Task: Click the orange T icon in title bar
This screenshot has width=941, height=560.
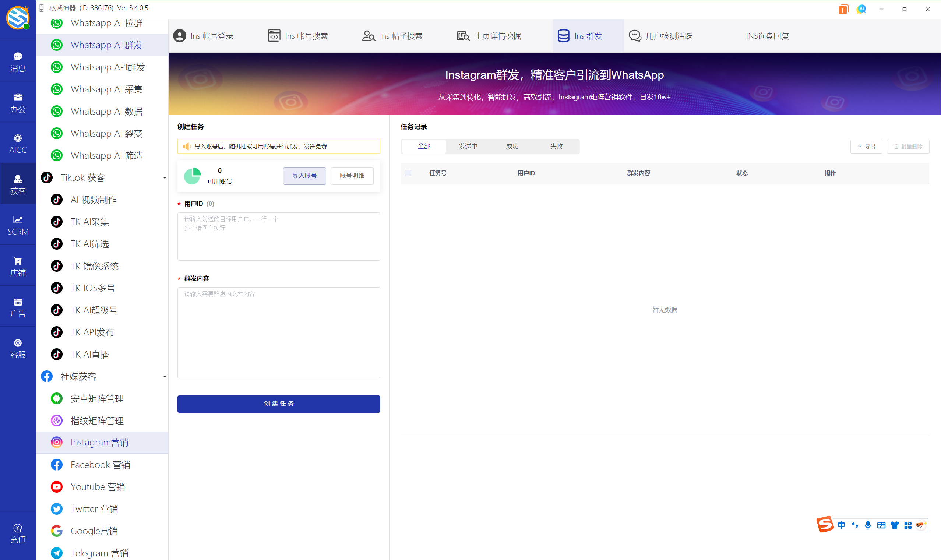Action: tap(843, 9)
